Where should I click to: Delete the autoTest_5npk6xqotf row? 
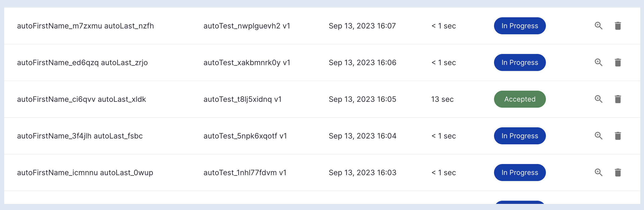coord(618,136)
